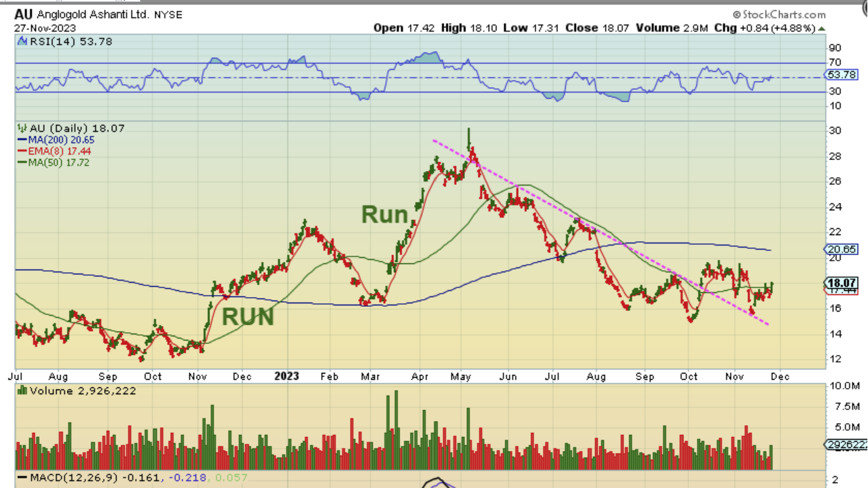Image resolution: width=868 pixels, height=488 pixels.
Task: Click the MACD(12,26,9) legend label
Action: click(73, 478)
